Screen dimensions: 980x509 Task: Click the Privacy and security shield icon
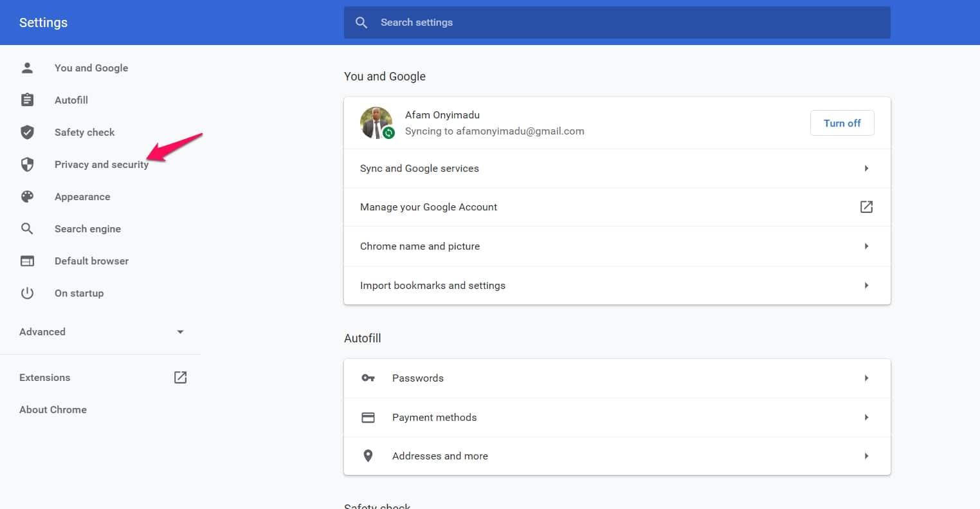point(27,164)
